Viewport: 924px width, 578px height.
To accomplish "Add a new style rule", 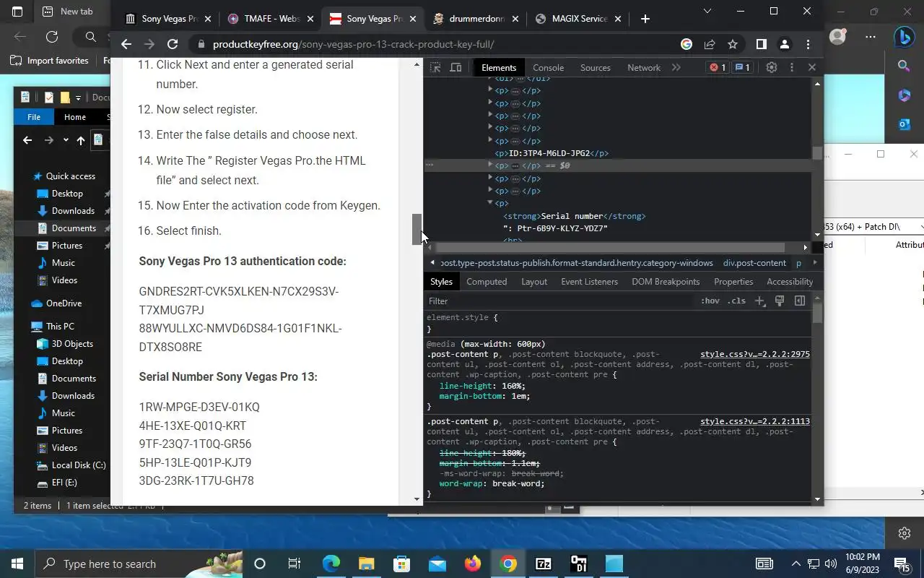I will click(759, 301).
